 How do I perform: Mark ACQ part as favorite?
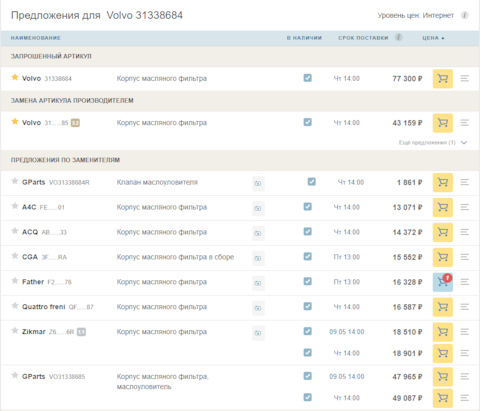pos(15,231)
